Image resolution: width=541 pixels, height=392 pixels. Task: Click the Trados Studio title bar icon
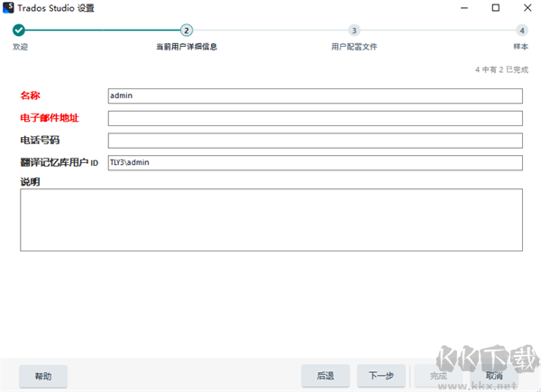point(8,8)
